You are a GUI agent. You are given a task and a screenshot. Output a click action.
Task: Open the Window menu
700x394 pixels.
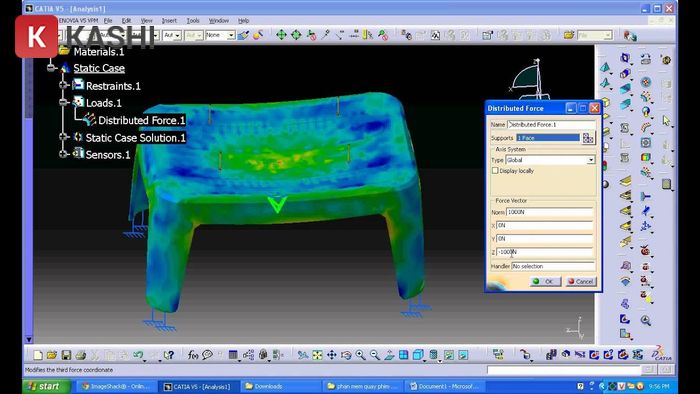(219, 21)
